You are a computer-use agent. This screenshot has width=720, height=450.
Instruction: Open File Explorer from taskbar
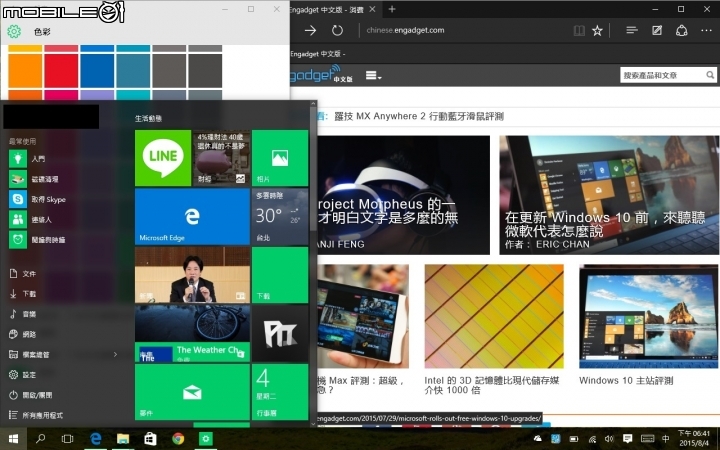tap(123, 439)
